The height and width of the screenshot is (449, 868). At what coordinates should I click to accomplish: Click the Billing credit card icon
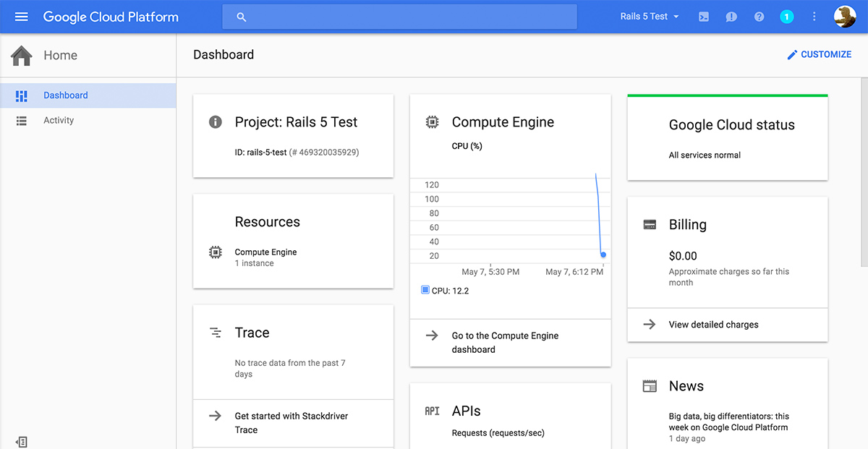(650, 225)
